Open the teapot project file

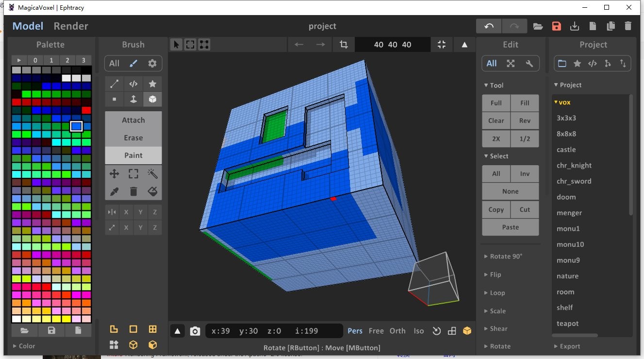(567, 324)
